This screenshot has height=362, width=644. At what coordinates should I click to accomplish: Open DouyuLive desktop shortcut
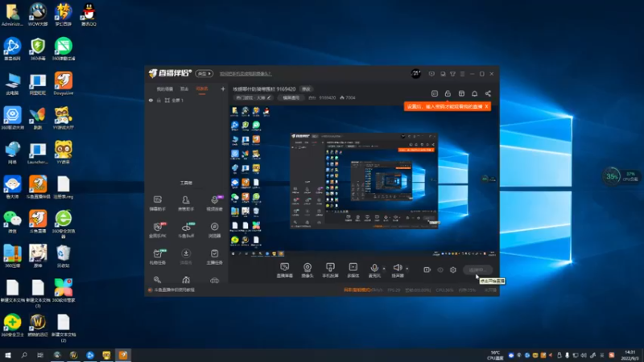pos(64,84)
